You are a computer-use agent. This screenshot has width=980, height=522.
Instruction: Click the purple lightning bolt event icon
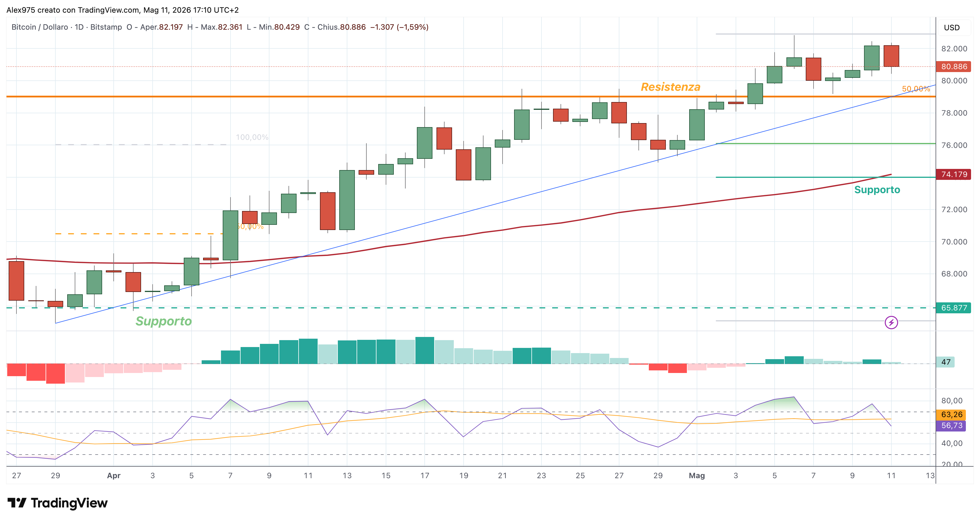[891, 323]
